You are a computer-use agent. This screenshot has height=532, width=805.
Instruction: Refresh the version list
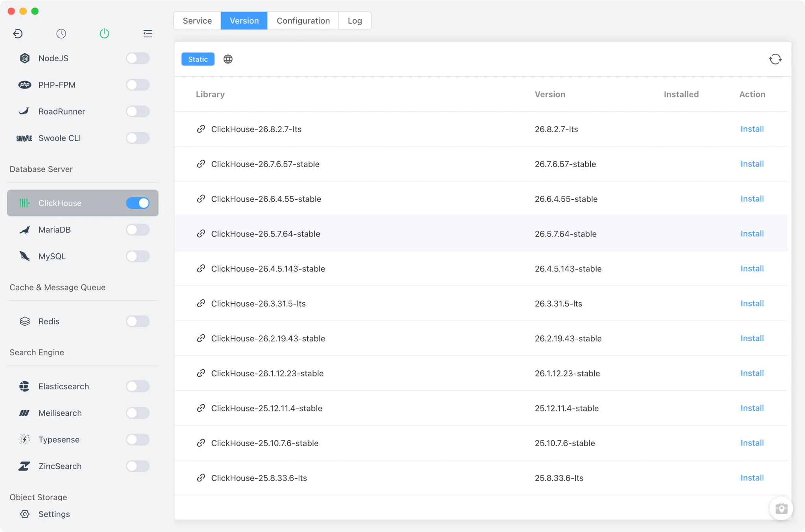pyautogui.click(x=775, y=59)
